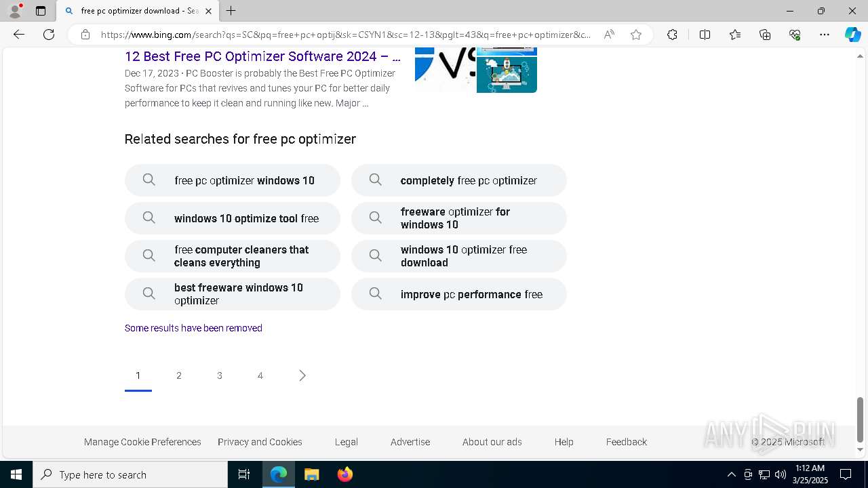Open About our ads footer link
868x488 pixels.
492,442
